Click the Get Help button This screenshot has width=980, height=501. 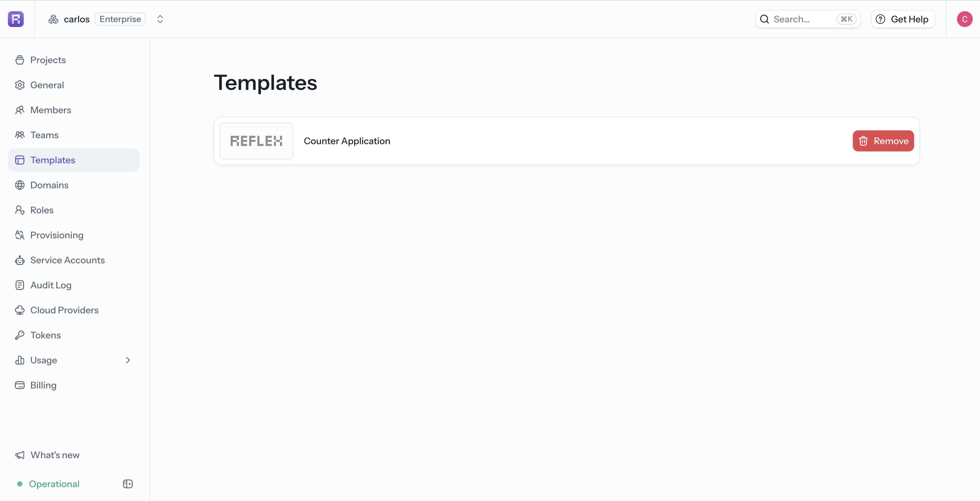(x=903, y=19)
